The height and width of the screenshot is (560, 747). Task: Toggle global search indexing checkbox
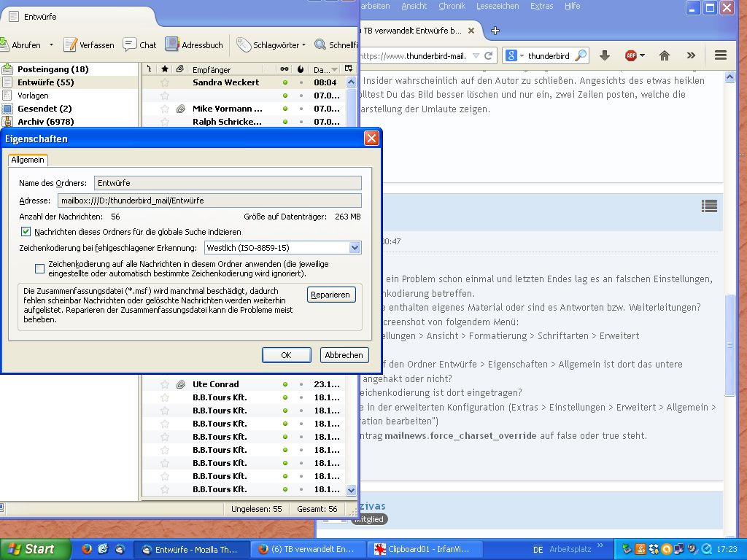coord(26,232)
